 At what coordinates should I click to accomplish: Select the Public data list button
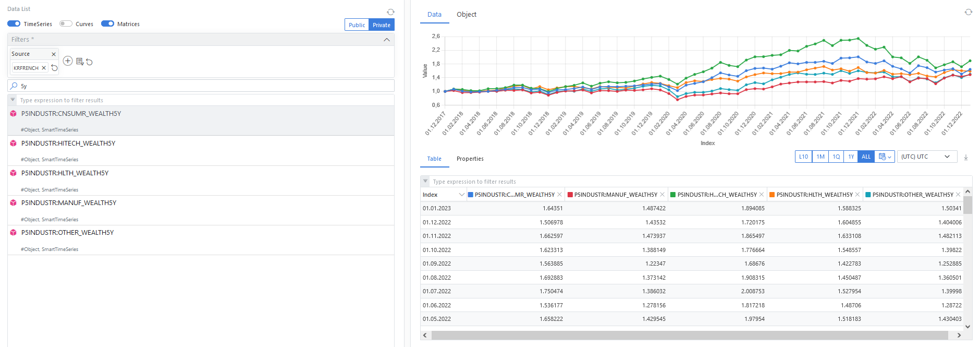[357, 25]
